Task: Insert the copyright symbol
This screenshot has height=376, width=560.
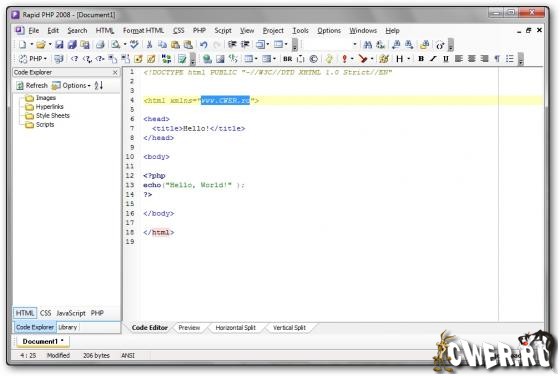Action: [x=314, y=59]
